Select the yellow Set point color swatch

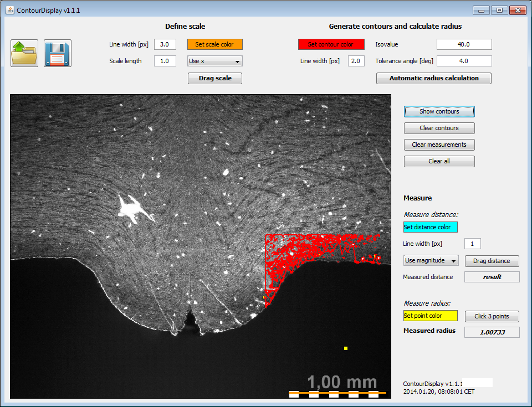[x=431, y=316]
